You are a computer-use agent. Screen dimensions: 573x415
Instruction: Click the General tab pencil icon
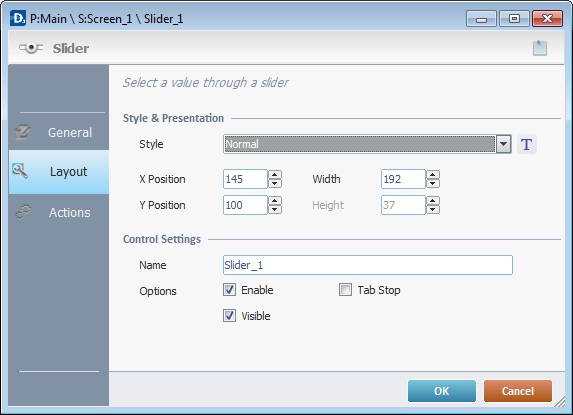(x=23, y=132)
